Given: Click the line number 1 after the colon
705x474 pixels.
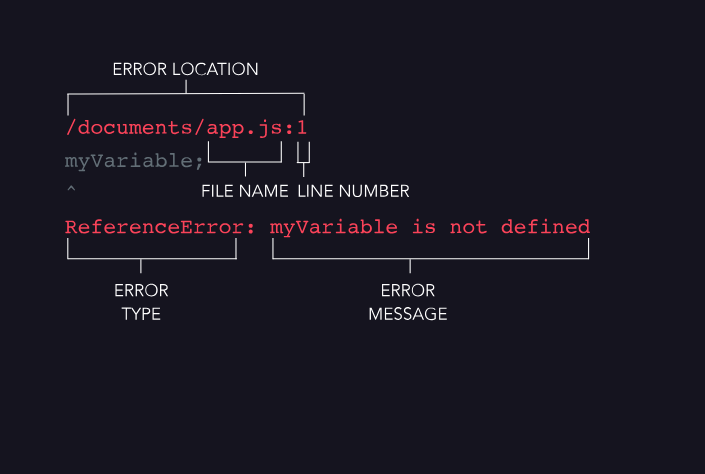Looking at the screenshot, I should (x=303, y=128).
